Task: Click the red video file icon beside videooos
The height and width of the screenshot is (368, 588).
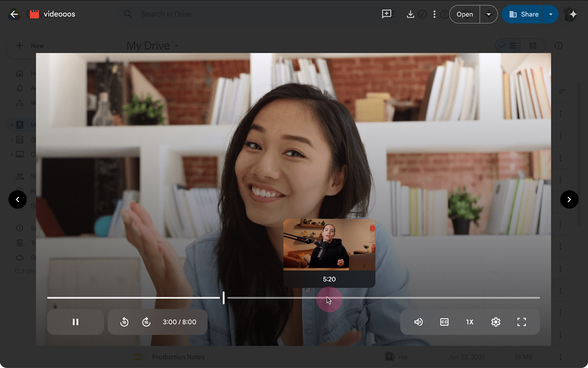Action: click(34, 14)
